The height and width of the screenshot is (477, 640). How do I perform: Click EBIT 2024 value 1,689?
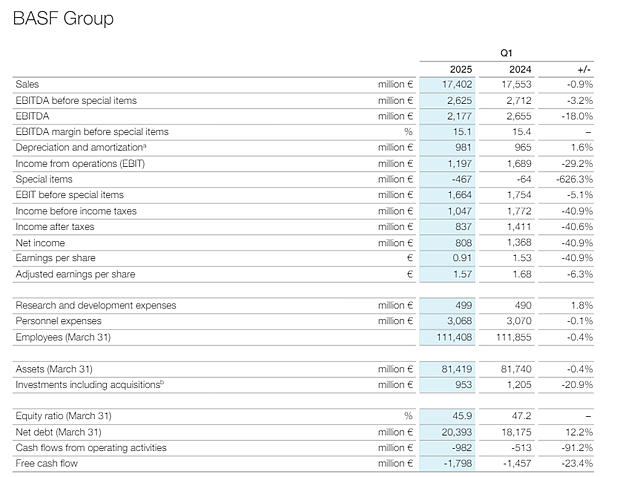pos(519,164)
